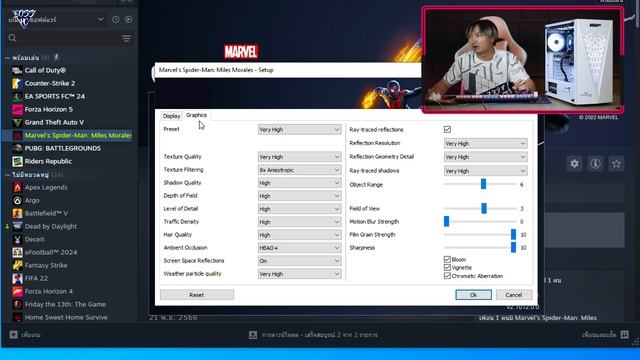Click the PUBG: BATTLEGROUNDS game icon
The image size is (640, 360).
17,149
